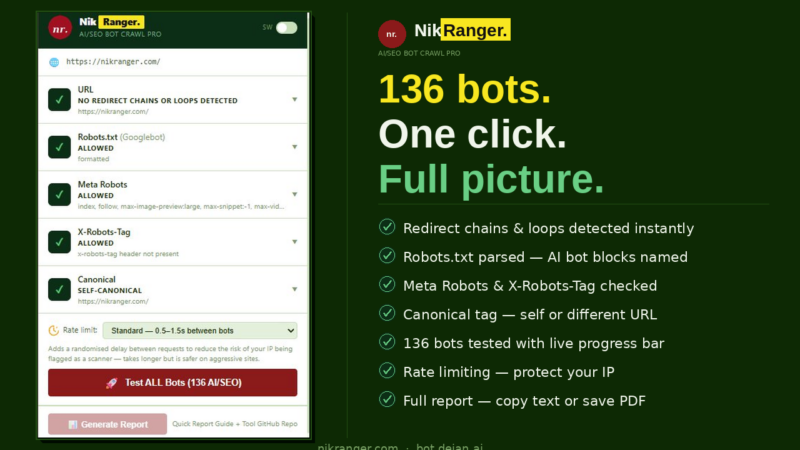The image size is (800, 450).
Task: Expand the URL redirect check row
Action: [x=294, y=99]
